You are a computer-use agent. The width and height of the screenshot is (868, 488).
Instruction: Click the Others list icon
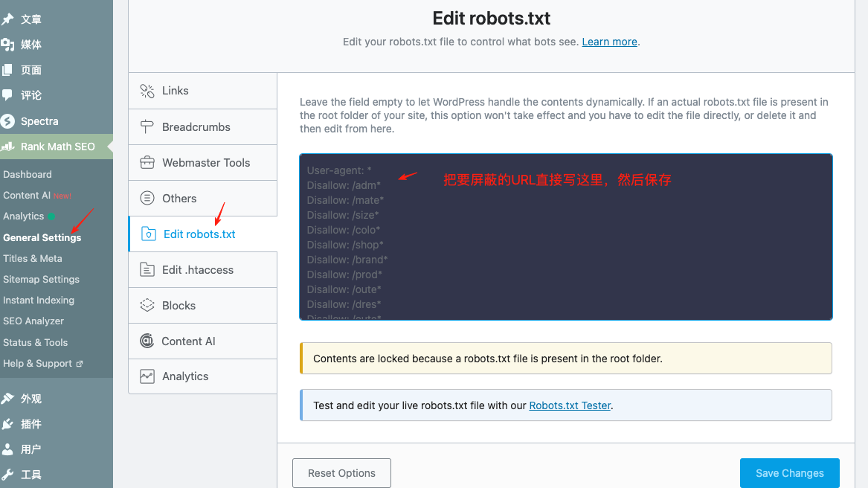[x=147, y=199]
